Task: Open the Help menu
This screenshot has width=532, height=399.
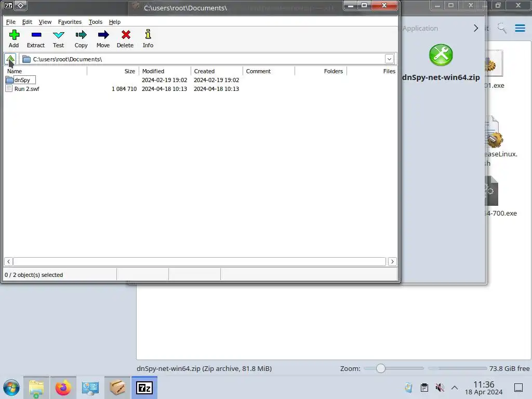Action: pos(115,22)
